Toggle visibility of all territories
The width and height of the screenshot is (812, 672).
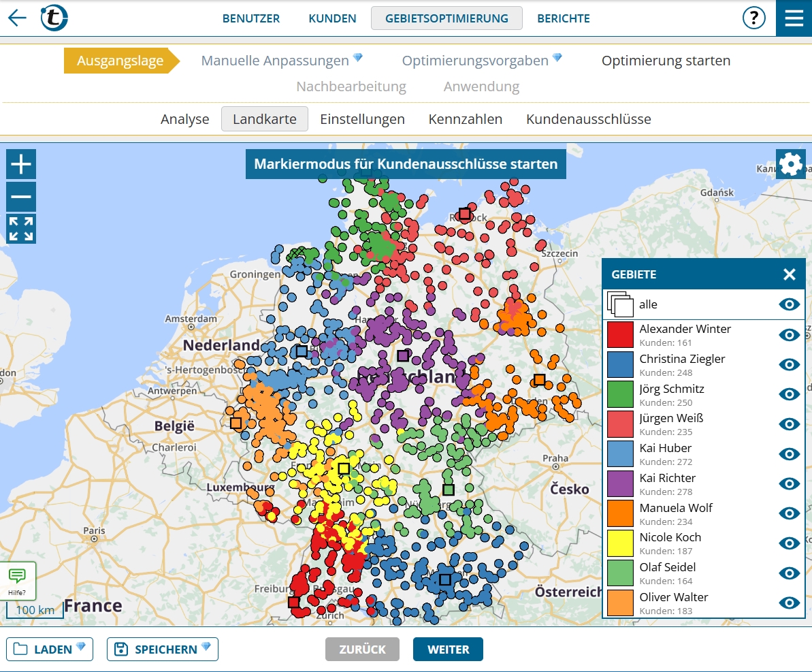point(790,304)
